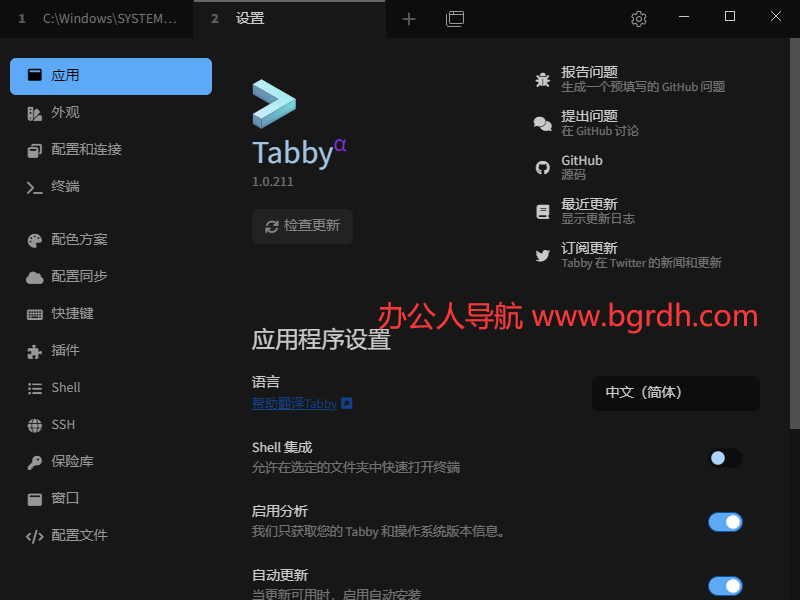This screenshot has width=800, height=600.
Task: Click the terminal prompt icon beside 终端
Action: [x=35, y=188]
